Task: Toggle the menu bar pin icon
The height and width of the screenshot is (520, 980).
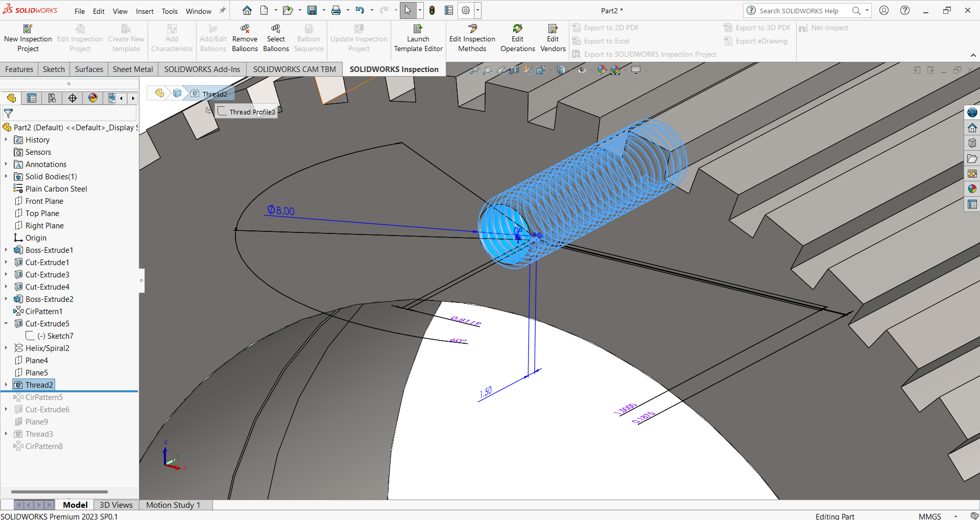Action: coord(223,10)
